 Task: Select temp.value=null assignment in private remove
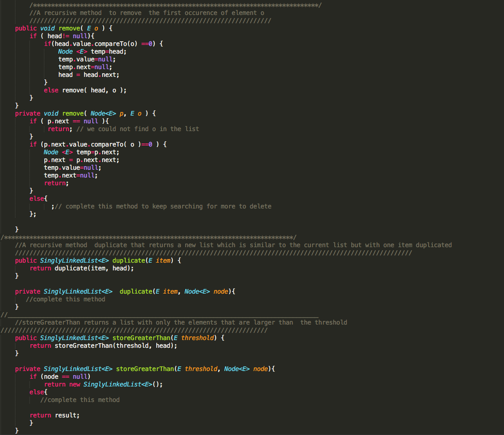click(72, 167)
